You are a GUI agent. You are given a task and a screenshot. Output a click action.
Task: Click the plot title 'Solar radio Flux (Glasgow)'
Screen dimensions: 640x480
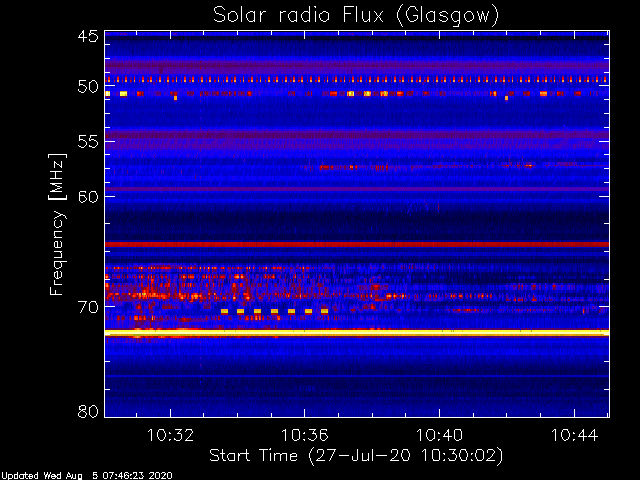(x=356, y=16)
